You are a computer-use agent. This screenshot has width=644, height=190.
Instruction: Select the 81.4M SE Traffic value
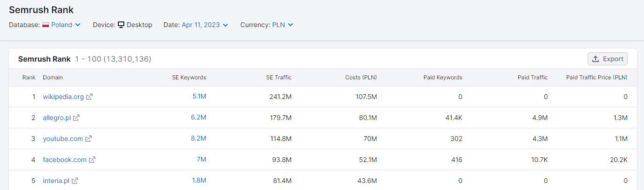(x=283, y=181)
